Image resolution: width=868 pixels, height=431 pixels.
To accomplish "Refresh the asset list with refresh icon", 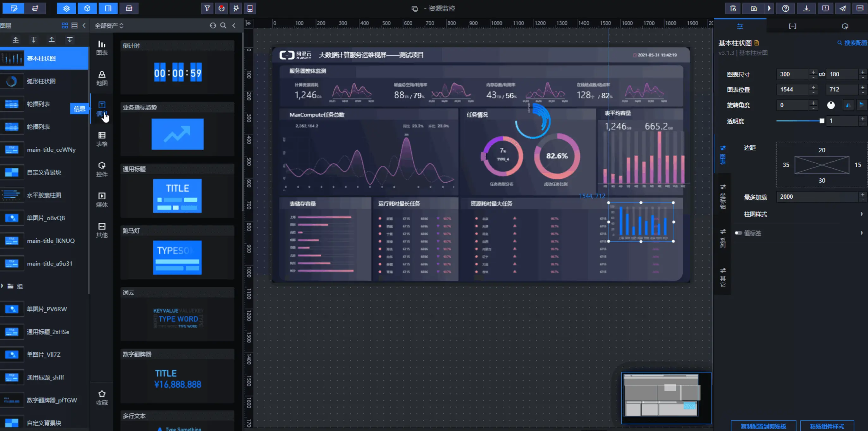I will point(212,26).
